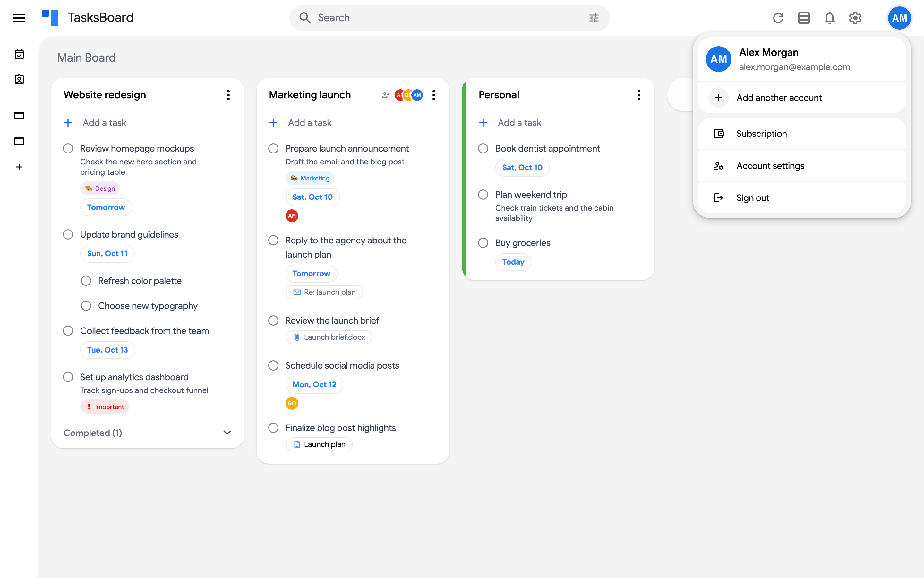The width and height of the screenshot is (924, 578).
Task: Check off Update brand guidelines
Action: point(68,234)
